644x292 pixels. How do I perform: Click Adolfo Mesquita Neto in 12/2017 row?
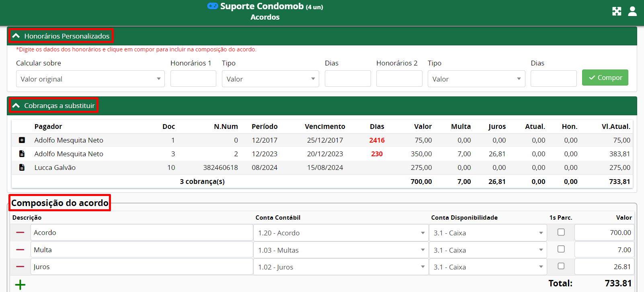pyautogui.click(x=69, y=140)
